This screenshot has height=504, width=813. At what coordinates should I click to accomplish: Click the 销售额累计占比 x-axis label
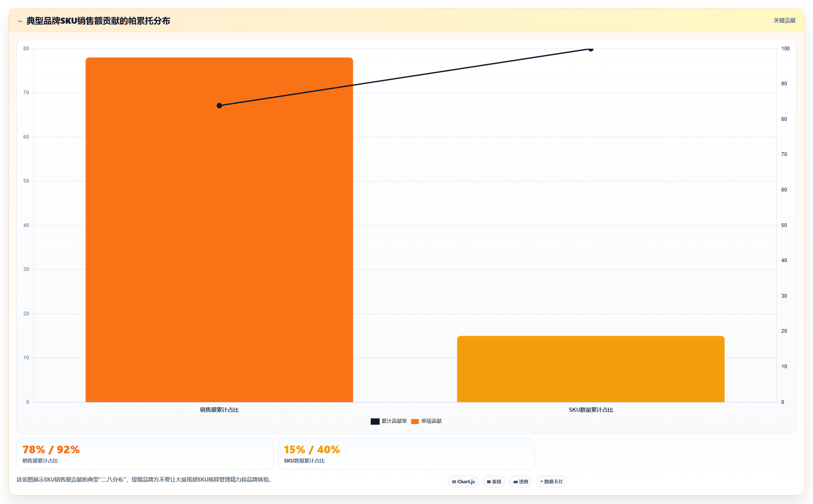[219, 410]
